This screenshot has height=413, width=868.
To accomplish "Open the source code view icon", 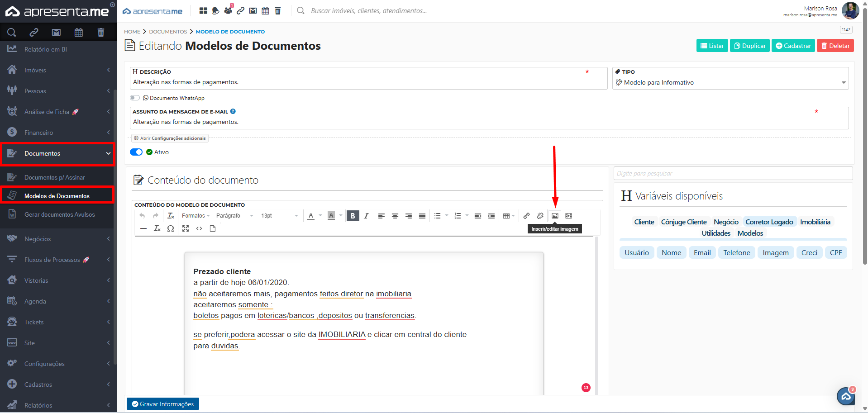I will click(x=199, y=228).
